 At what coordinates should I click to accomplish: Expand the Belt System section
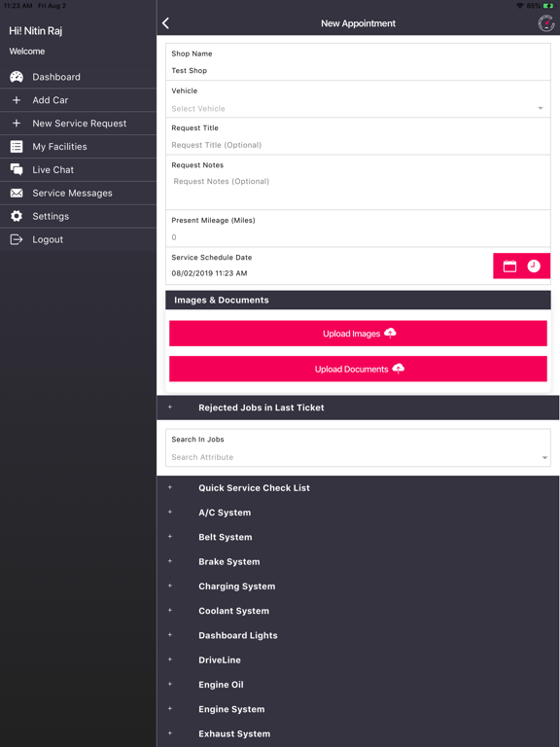(x=358, y=537)
